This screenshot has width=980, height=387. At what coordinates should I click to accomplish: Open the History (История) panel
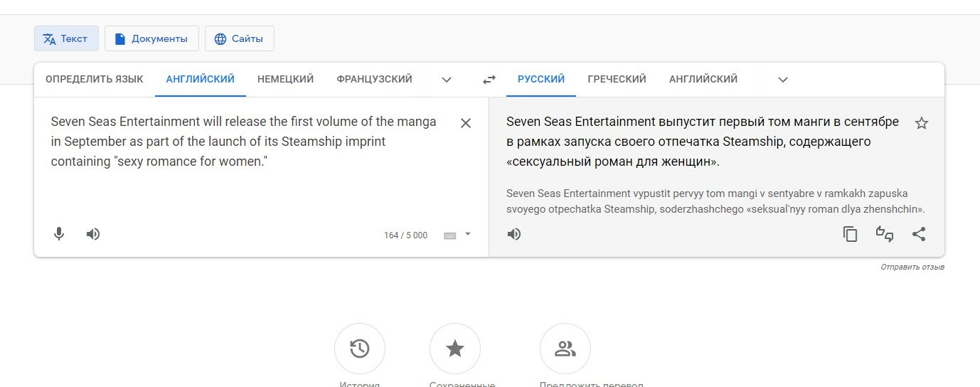point(359,349)
